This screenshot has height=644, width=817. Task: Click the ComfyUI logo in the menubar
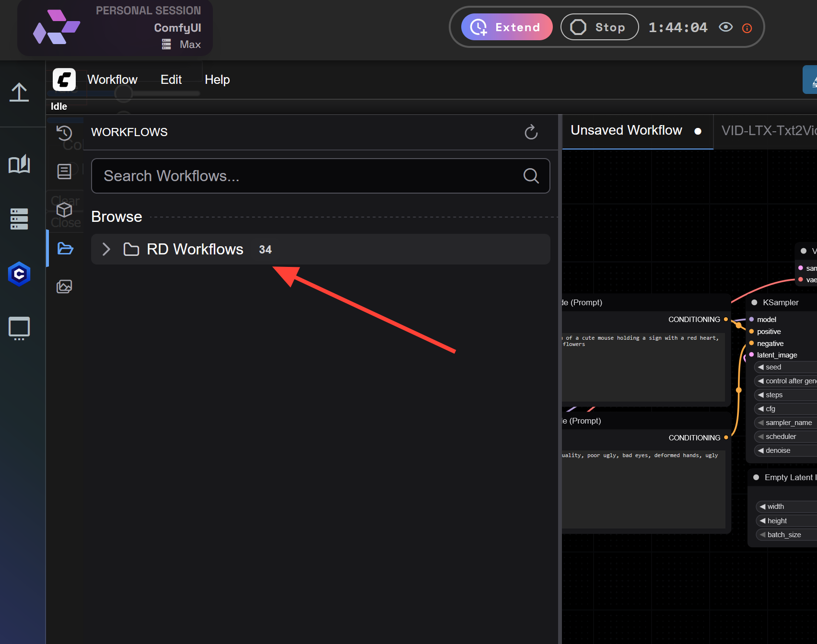pos(65,80)
